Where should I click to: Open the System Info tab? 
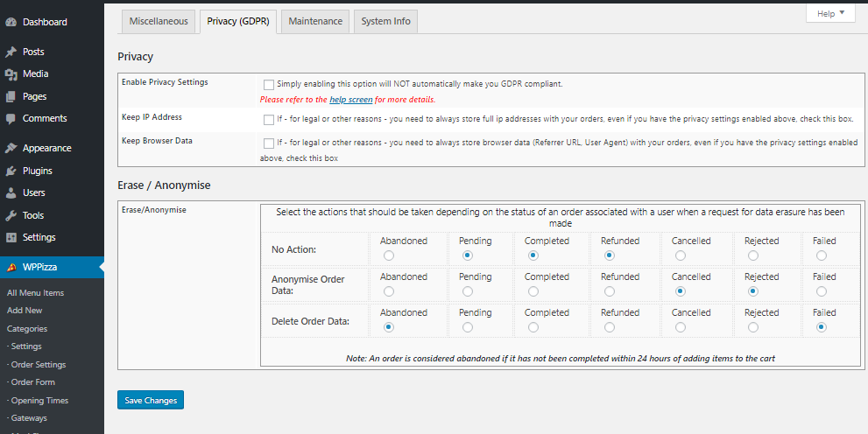coord(385,22)
